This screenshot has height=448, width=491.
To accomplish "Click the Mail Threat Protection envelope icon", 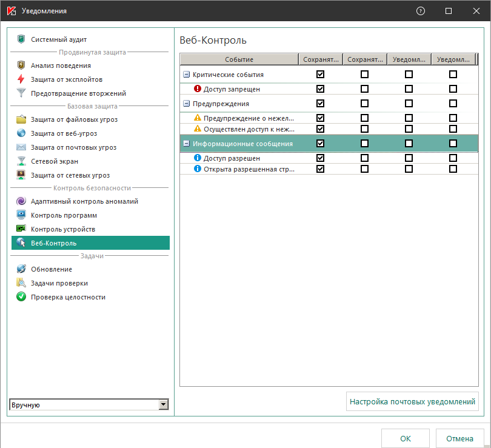I will click(x=21, y=147).
